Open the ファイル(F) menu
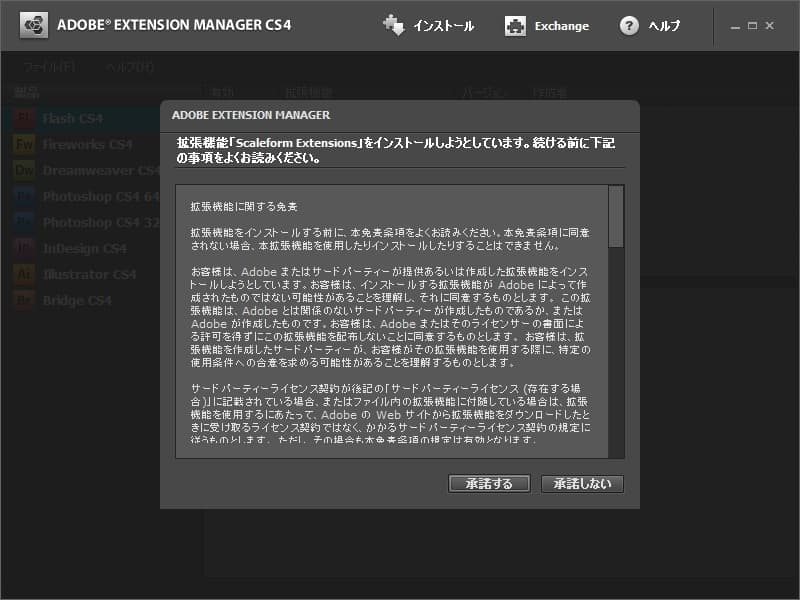The height and width of the screenshot is (600, 800). (x=50, y=67)
